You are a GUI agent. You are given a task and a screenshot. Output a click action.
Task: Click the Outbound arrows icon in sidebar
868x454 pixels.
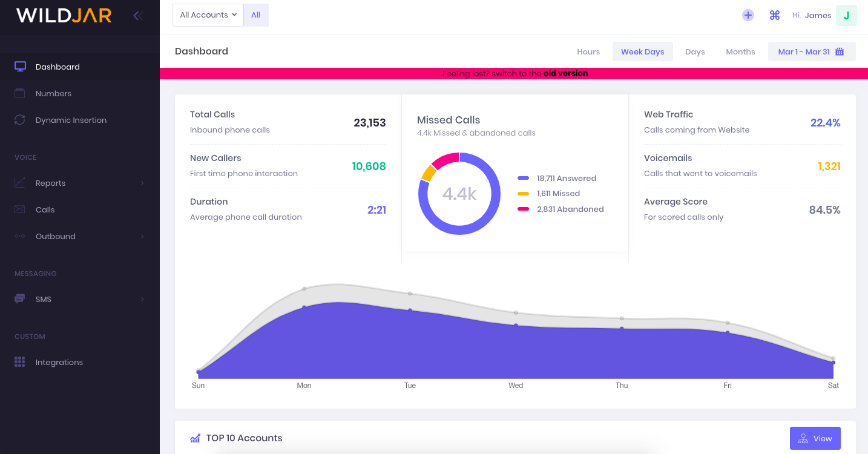pos(20,236)
